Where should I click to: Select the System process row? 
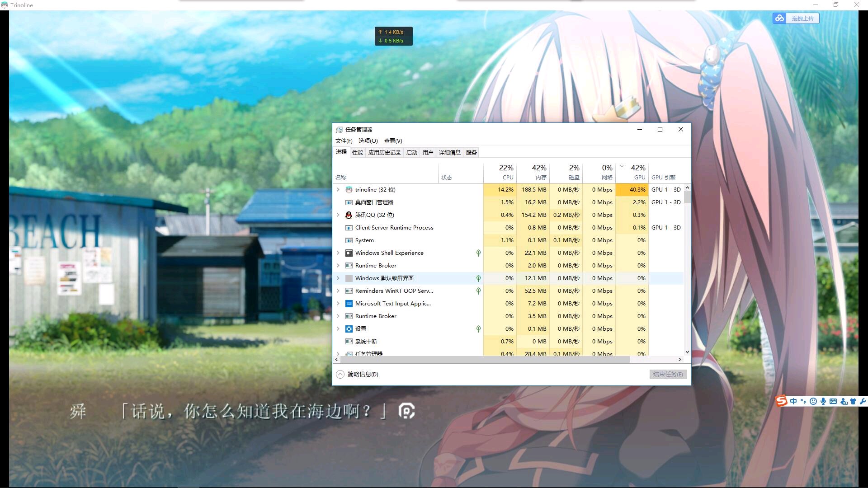(x=364, y=240)
